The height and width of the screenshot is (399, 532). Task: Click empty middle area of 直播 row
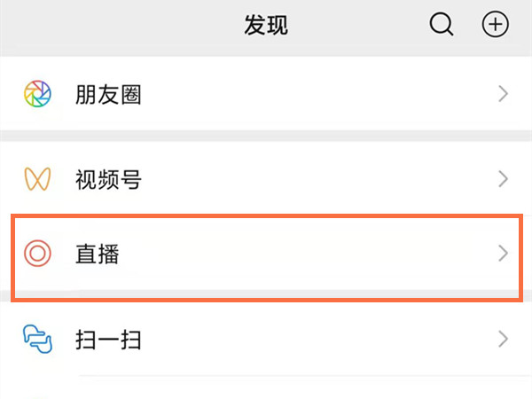pos(310,254)
